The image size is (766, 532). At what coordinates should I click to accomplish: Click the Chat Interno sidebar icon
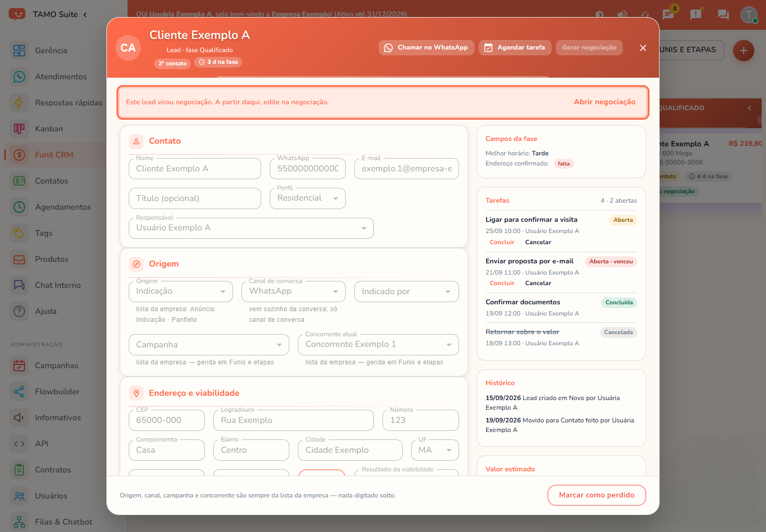(x=19, y=285)
